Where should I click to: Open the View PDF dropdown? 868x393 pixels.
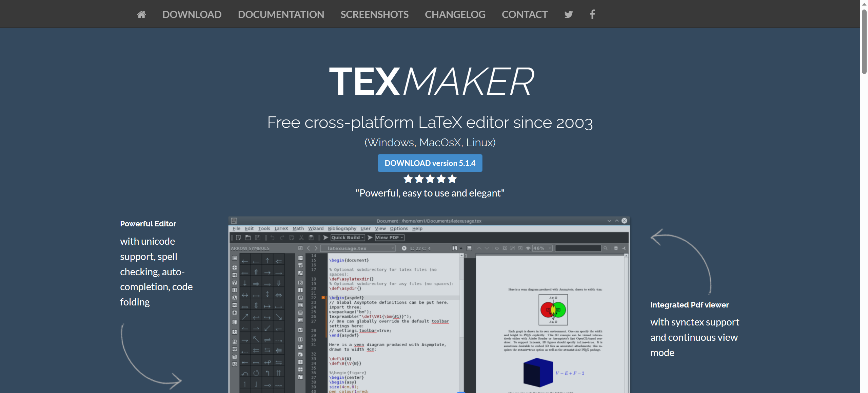click(390, 238)
